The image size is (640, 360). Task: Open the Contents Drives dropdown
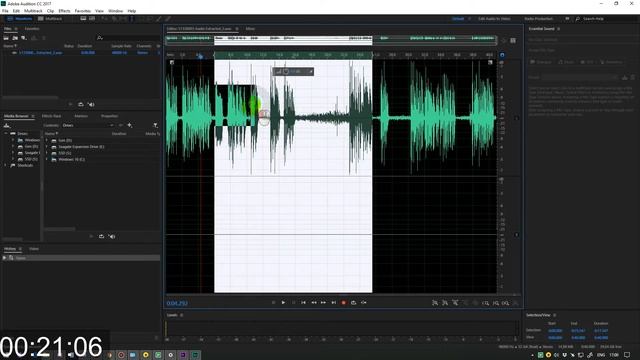(88, 125)
